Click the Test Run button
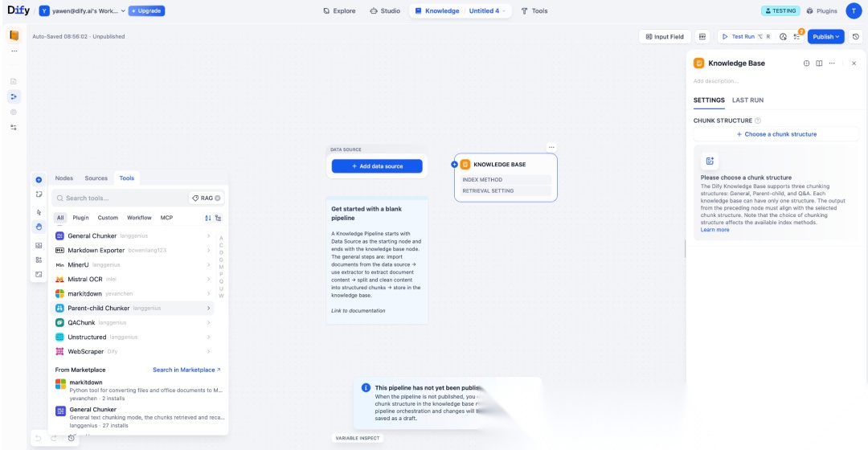This screenshot has height=450, width=868. 743,36
